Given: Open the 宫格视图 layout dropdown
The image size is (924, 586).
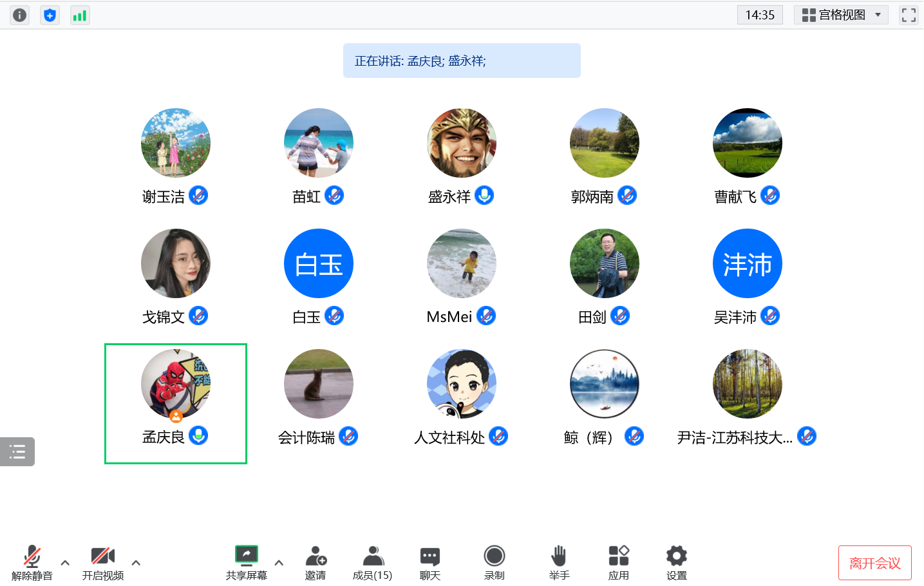Looking at the screenshot, I should (841, 15).
